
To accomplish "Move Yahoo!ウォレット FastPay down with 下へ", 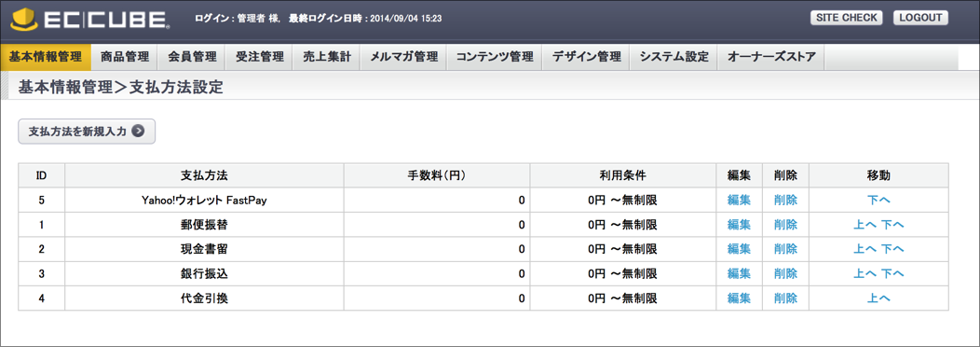I will pos(878,200).
